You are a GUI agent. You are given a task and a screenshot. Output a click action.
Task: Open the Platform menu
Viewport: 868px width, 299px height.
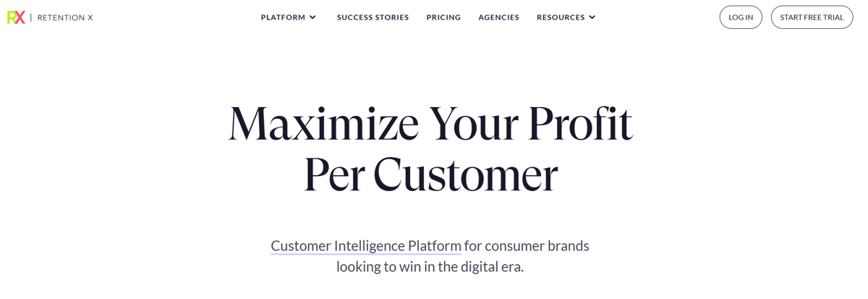point(283,17)
